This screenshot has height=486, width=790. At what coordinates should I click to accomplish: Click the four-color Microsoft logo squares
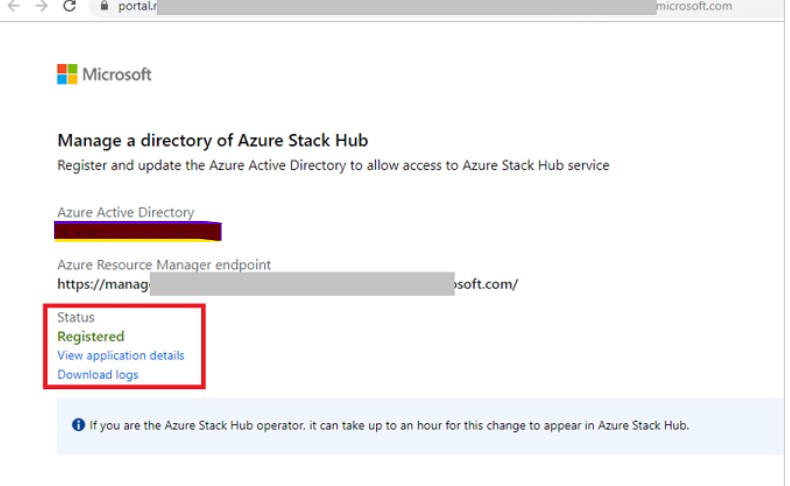coord(67,74)
